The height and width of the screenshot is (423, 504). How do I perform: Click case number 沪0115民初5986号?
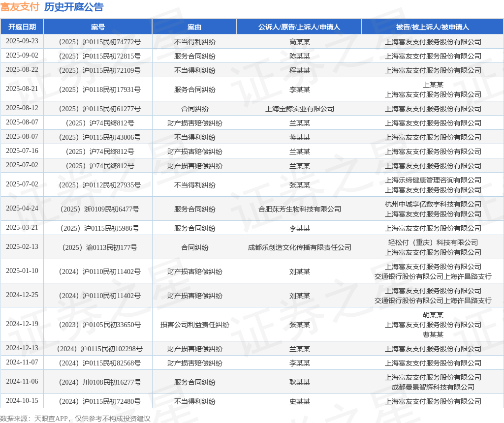pos(99,228)
